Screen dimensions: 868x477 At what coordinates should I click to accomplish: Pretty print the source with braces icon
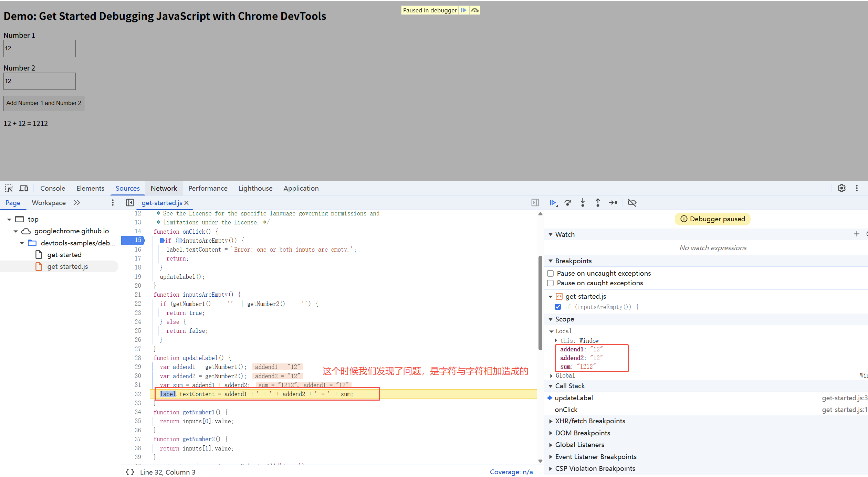[x=130, y=472]
